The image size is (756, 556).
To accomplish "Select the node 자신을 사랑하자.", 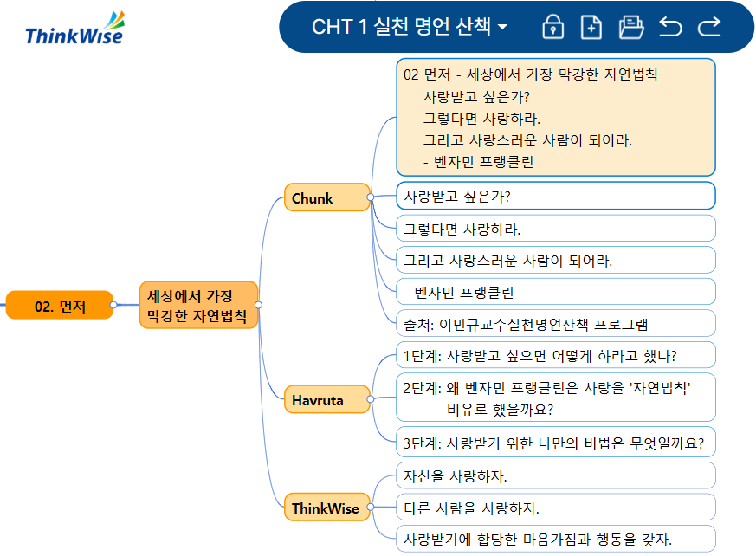I will tap(555, 475).
